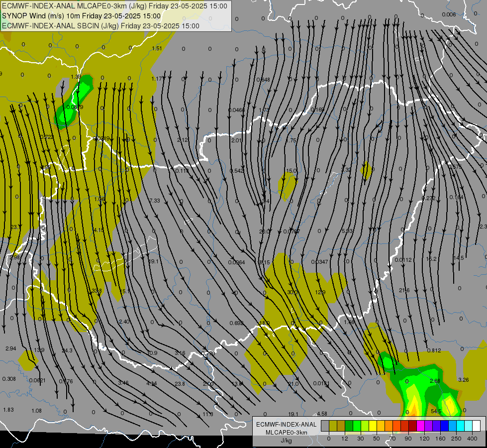Image resolution: width=487 pixels, height=448 pixels.
Task: Click the map value 4.58
Action: coord(322,414)
